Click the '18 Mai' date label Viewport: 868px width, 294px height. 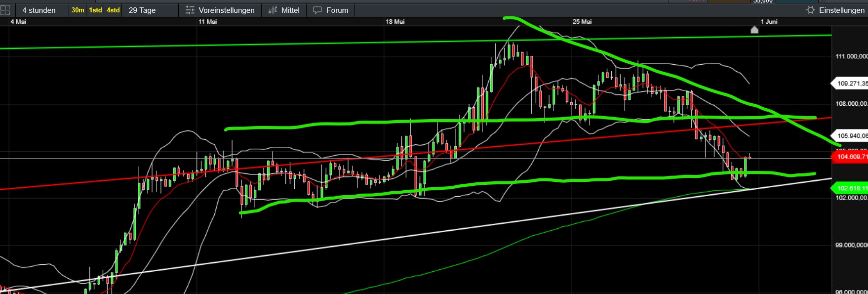[x=395, y=22]
